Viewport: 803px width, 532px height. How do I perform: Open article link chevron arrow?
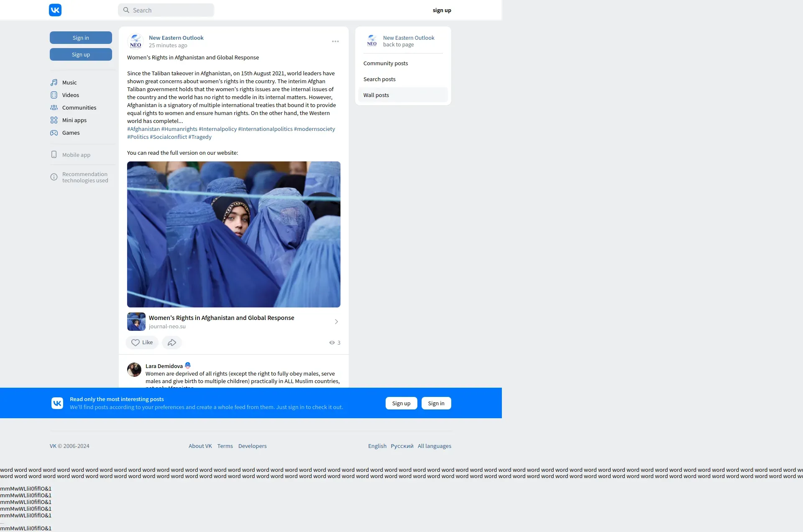336,322
